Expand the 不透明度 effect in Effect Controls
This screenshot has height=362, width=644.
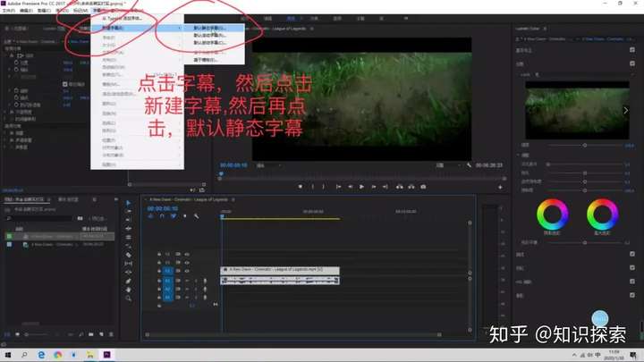5,112
